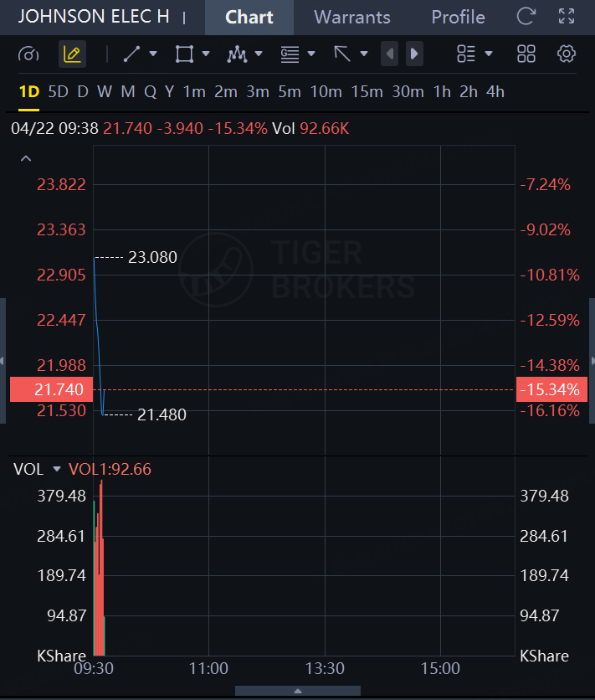Open chart settings gear

567,54
